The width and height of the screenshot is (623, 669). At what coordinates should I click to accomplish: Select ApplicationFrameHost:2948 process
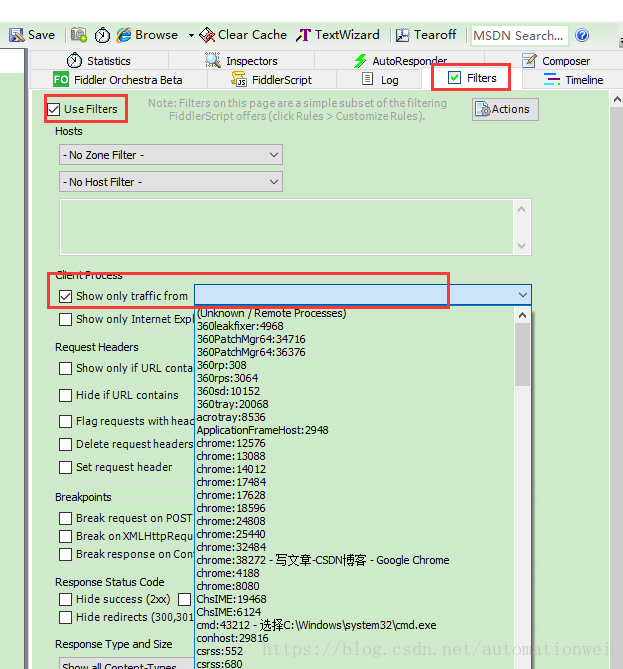pyautogui.click(x=355, y=430)
